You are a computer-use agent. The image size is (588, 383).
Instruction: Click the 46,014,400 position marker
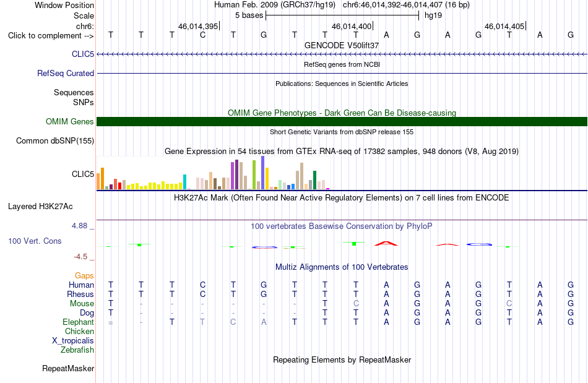[352, 26]
